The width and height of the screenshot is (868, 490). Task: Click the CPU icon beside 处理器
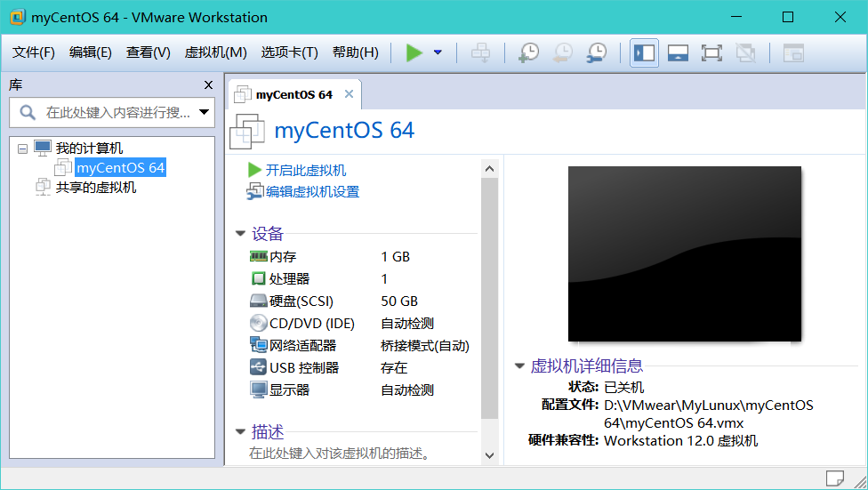click(x=259, y=278)
